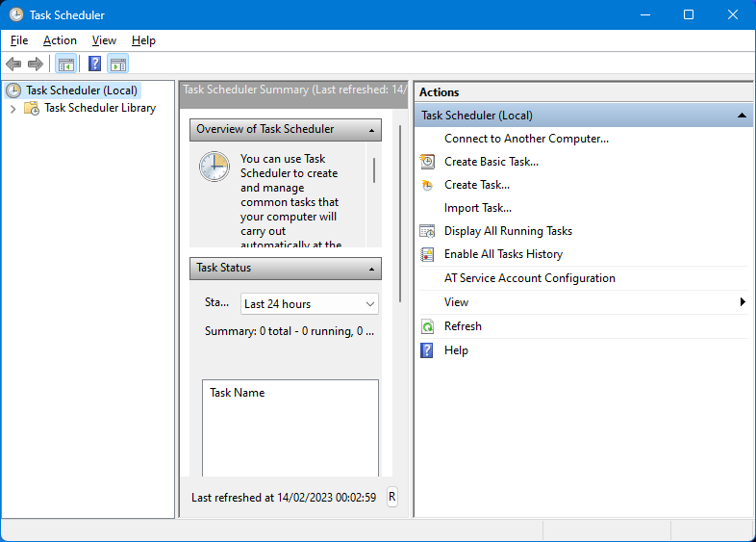Image resolution: width=756 pixels, height=542 pixels.
Task: Click Connect to Another Computer link
Action: pyautogui.click(x=526, y=139)
